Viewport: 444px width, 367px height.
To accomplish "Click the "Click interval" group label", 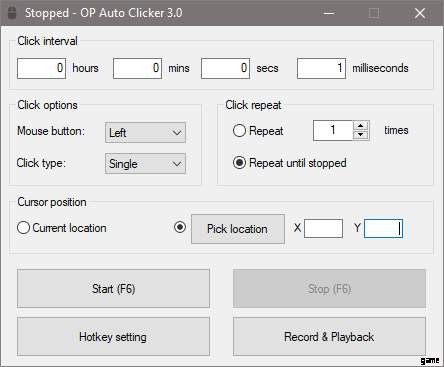I will tap(47, 41).
